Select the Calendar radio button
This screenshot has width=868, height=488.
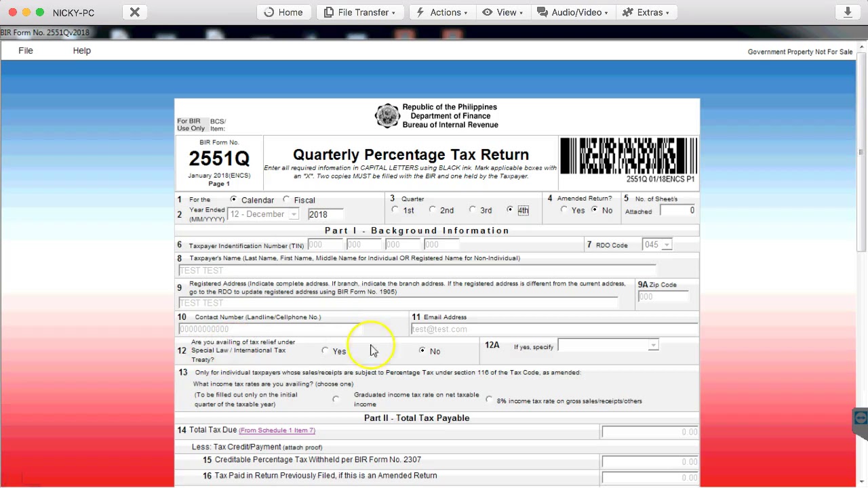(234, 199)
